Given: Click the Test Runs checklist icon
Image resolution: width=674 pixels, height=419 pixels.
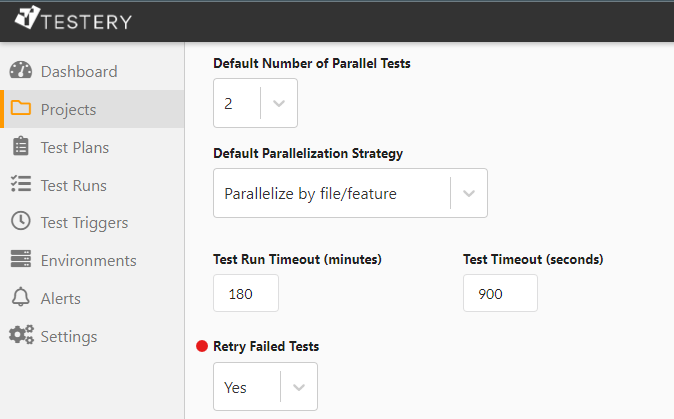Looking at the screenshot, I should click(x=21, y=185).
